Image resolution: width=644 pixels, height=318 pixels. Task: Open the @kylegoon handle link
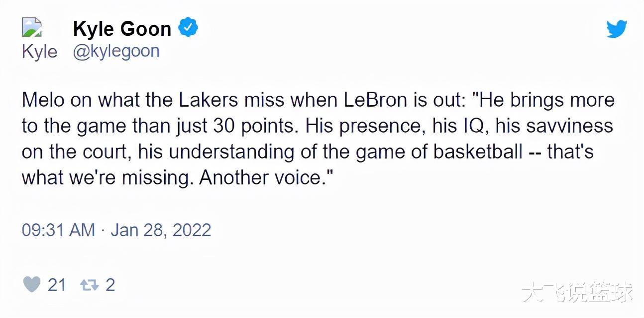116,51
